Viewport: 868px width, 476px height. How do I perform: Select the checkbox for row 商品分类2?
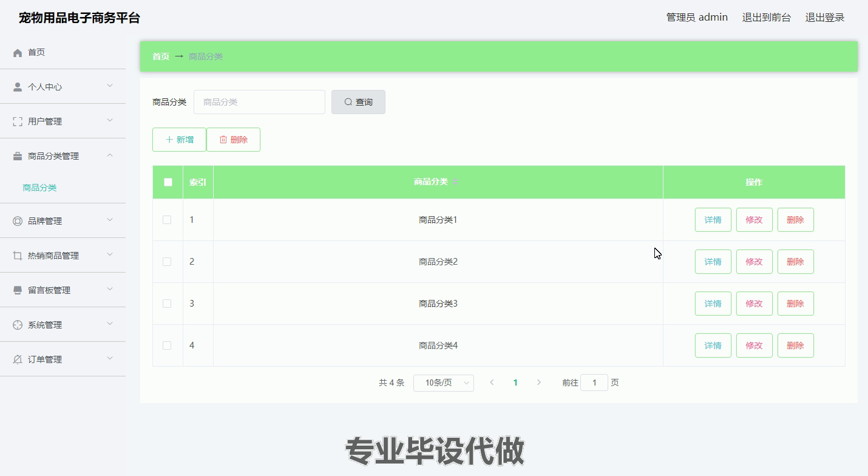pyautogui.click(x=167, y=262)
